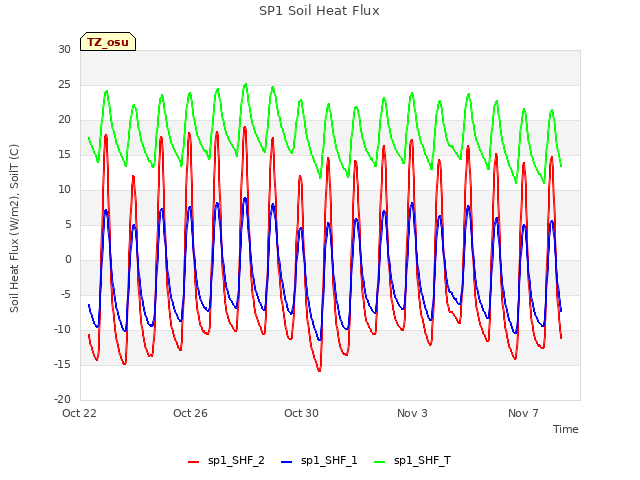640x480 pixels.
Task: Click the 30 y-axis tick label
Action: click(64, 49)
